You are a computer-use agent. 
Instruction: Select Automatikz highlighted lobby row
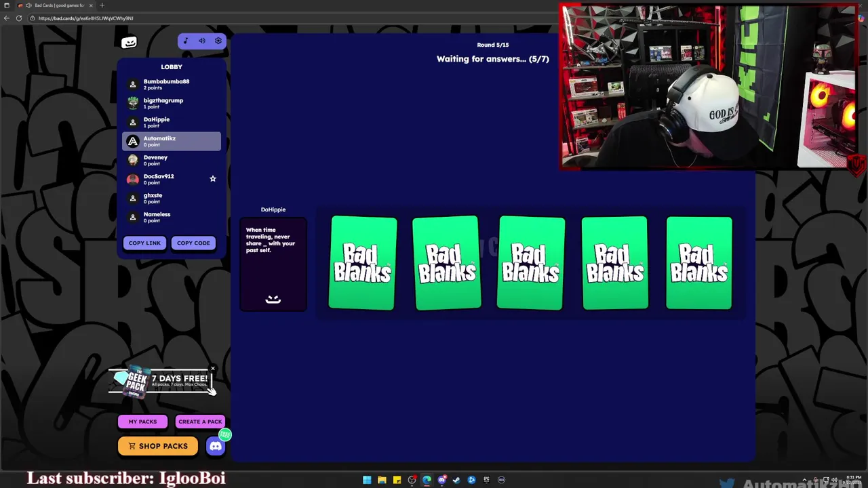click(172, 141)
